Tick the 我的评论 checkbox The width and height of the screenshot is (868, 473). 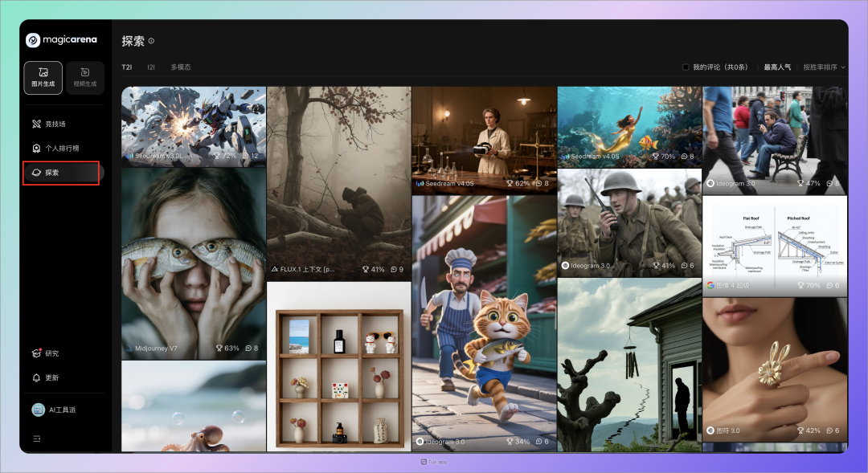(x=686, y=67)
